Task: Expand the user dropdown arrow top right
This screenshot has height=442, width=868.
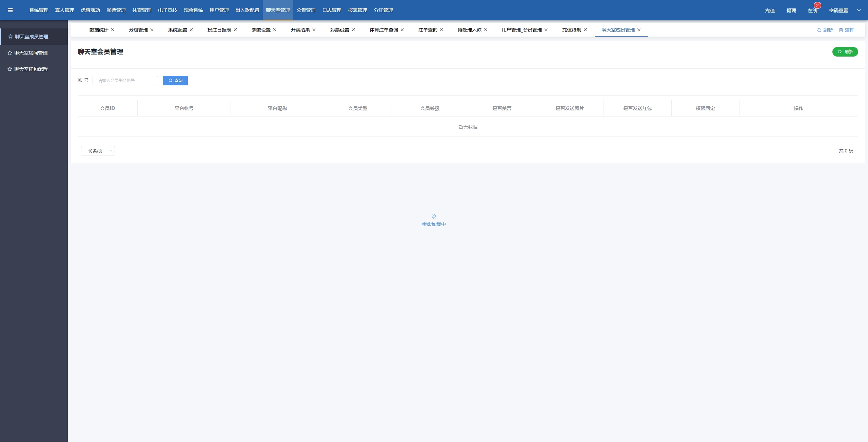Action: tap(859, 10)
